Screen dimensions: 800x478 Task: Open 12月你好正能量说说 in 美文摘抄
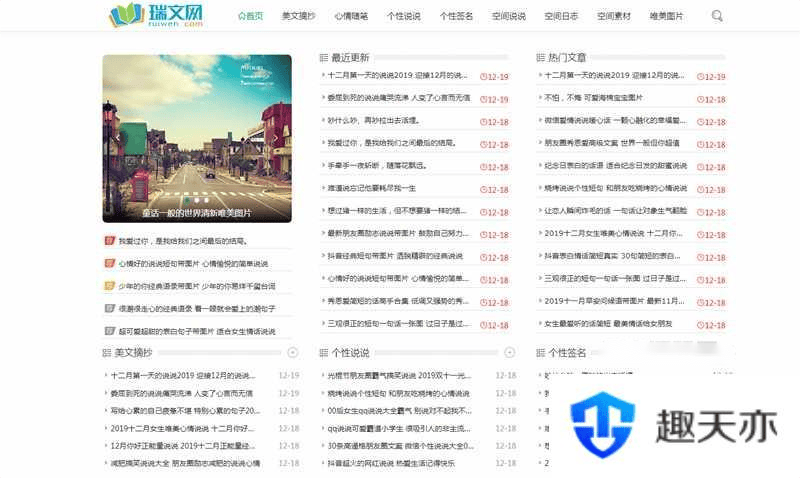point(183,446)
